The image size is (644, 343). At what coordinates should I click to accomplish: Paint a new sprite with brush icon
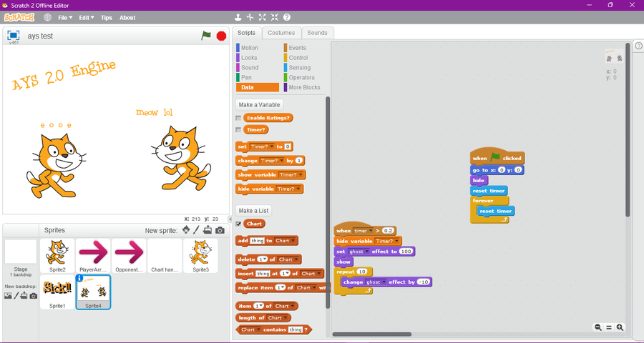point(196,230)
